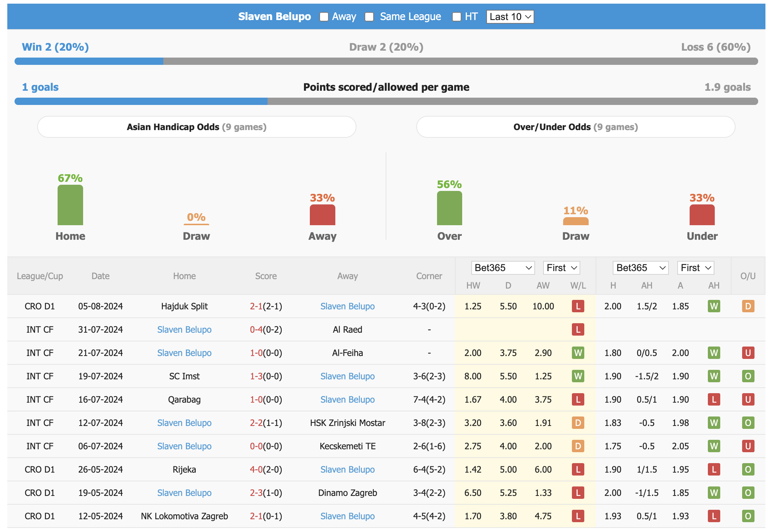Click the green W/L W badge in SC Imst row
The image size is (772, 532).
pos(578,376)
